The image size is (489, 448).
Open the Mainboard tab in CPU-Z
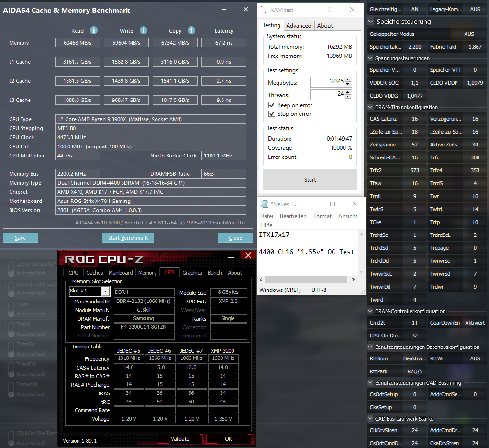coord(121,273)
